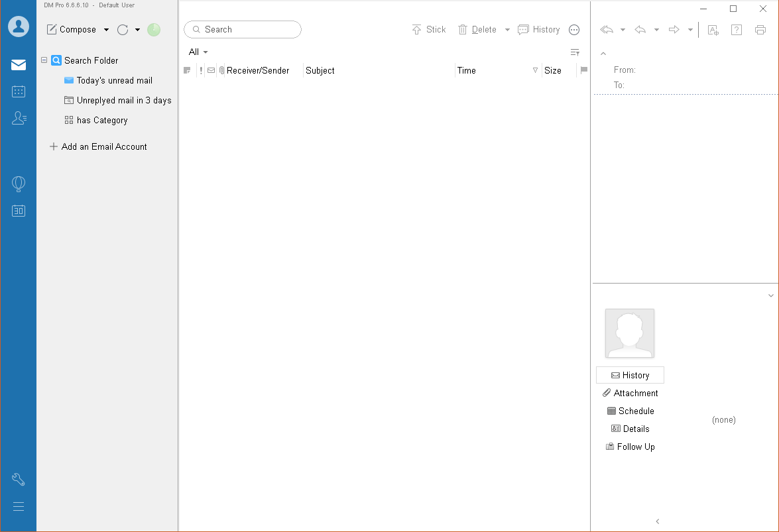Click the green status circle indicator

(154, 30)
